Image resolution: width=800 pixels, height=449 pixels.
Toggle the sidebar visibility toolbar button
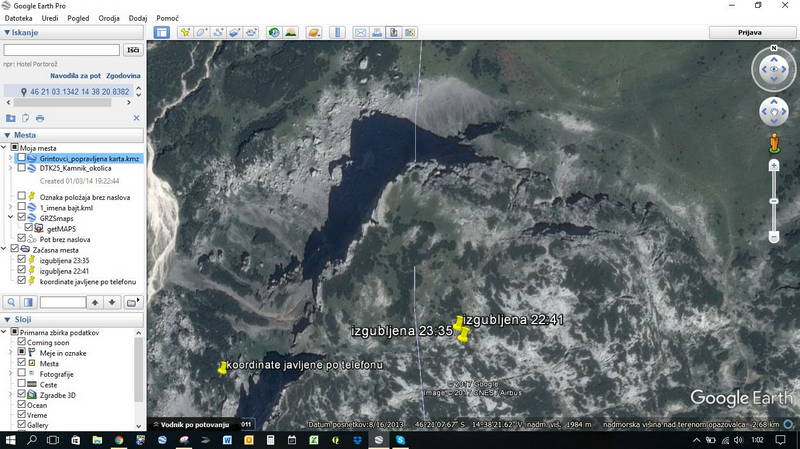pyautogui.click(x=162, y=33)
